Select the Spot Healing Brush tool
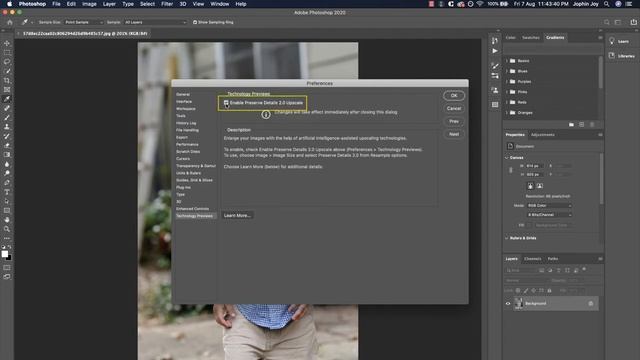This screenshot has width=640, height=360. pyautogui.click(x=7, y=108)
